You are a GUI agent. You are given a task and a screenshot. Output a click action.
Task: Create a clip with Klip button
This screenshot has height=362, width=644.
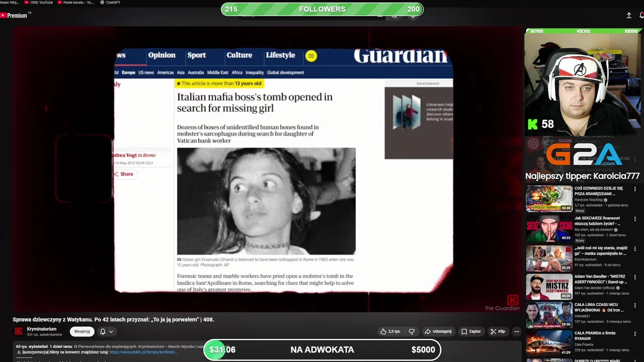(x=498, y=331)
